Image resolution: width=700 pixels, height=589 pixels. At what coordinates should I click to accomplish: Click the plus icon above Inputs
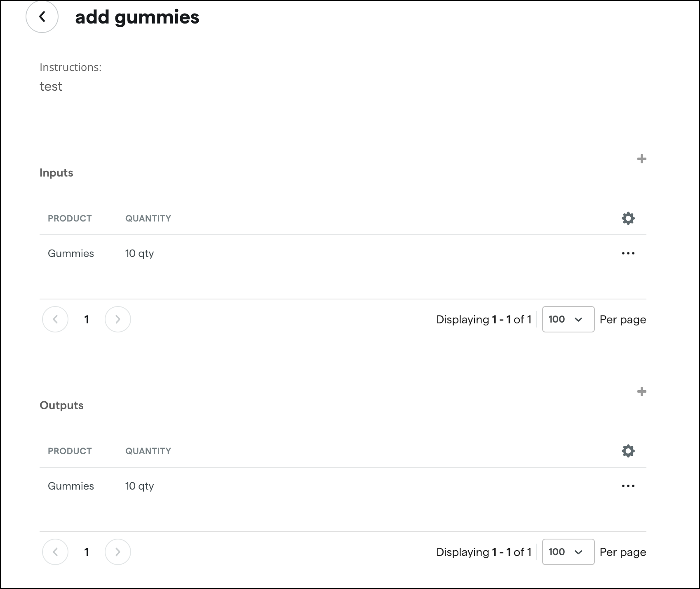(x=641, y=159)
